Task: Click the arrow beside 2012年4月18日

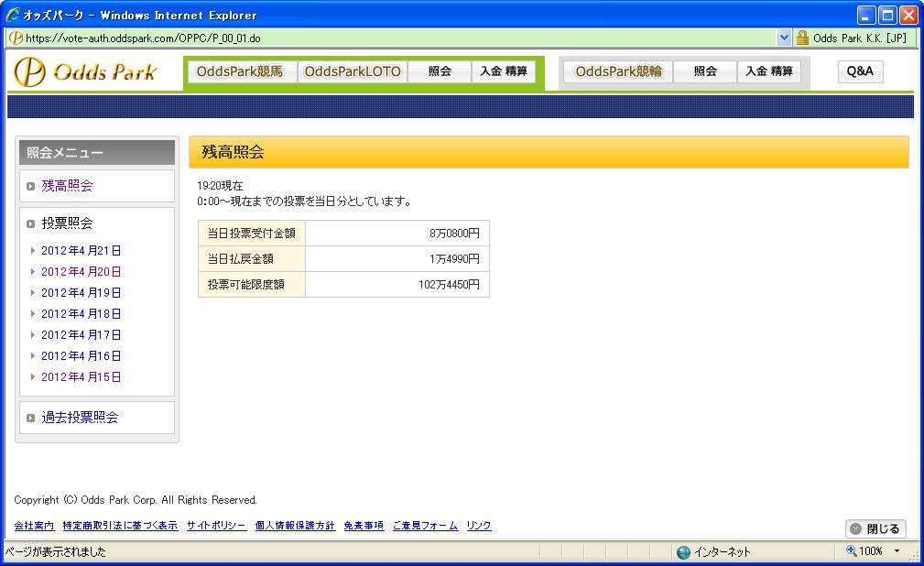Action: 33,313
